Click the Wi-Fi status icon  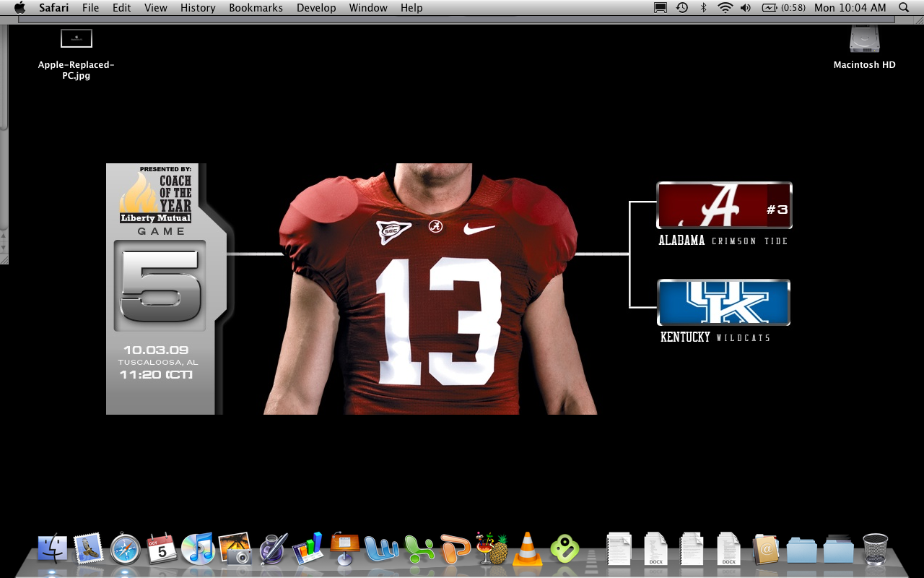(x=725, y=8)
